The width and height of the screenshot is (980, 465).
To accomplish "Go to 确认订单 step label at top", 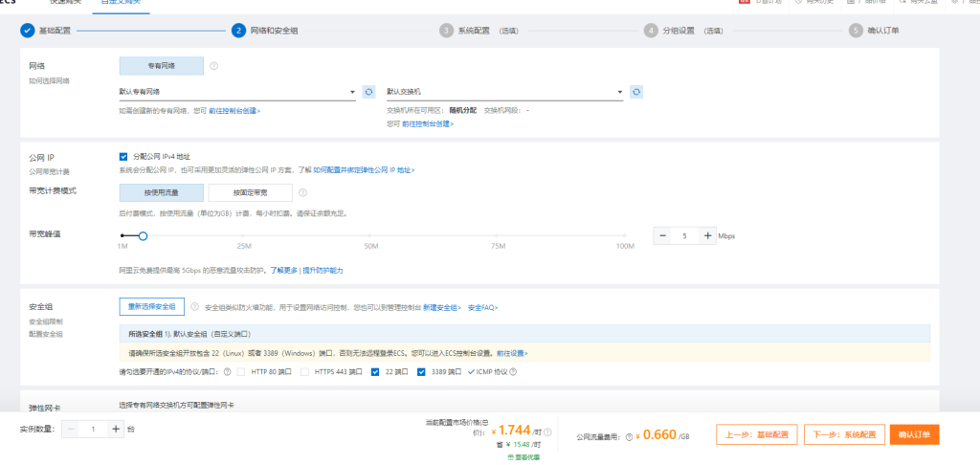I will tap(883, 30).
